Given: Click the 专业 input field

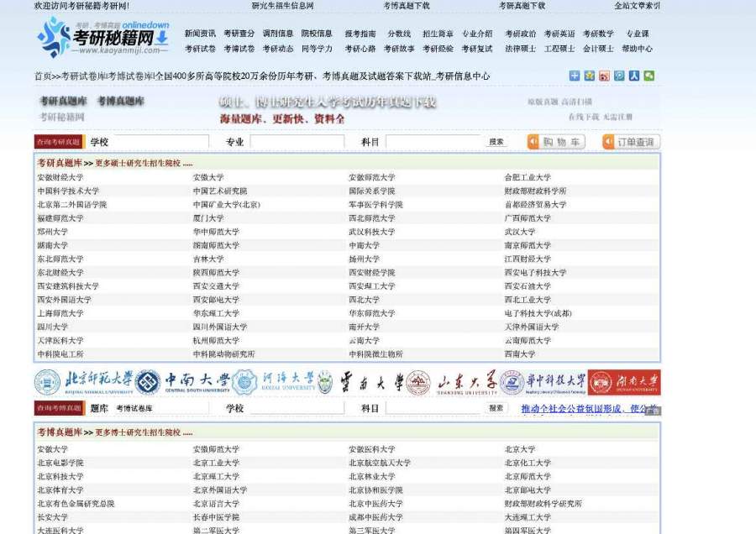Looking at the screenshot, I should [x=297, y=142].
